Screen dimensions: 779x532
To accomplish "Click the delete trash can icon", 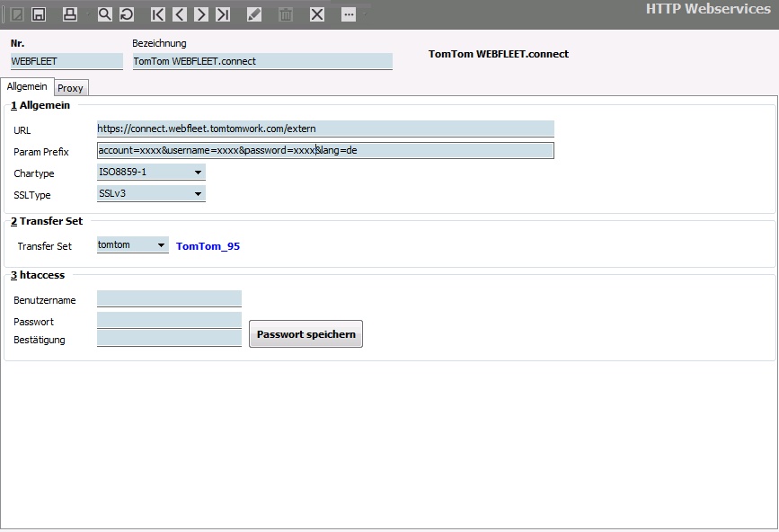I will (286, 14).
